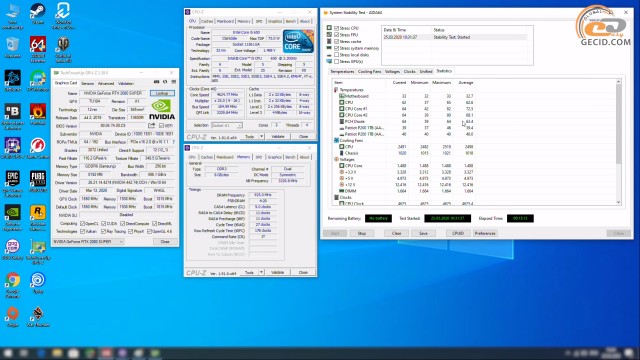Viewport: 640px width, 360px height.
Task: Click the GPU-Z screenshot camera icon
Action: coord(156,82)
